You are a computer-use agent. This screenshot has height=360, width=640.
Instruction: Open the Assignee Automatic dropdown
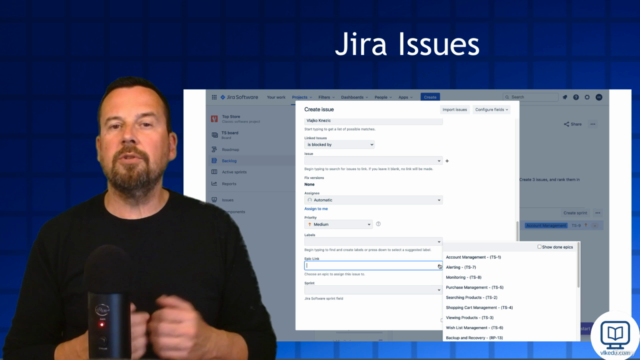tap(373, 200)
